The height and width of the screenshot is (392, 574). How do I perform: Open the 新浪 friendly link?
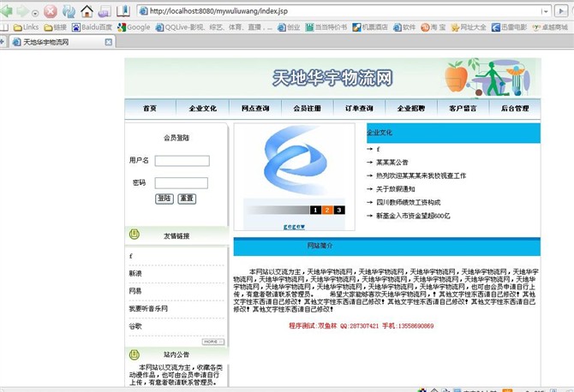(x=135, y=273)
